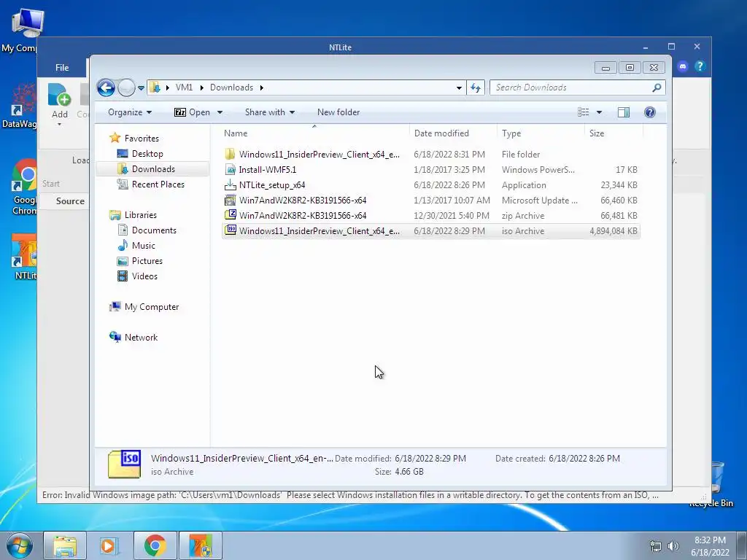Select the KB3191566 Microsoft Update file

430,200
